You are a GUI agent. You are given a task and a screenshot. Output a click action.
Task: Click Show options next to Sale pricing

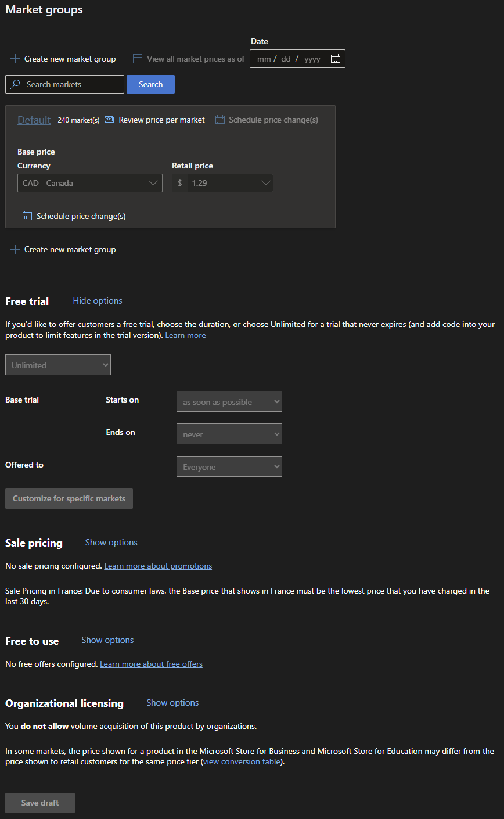pos(111,543)
